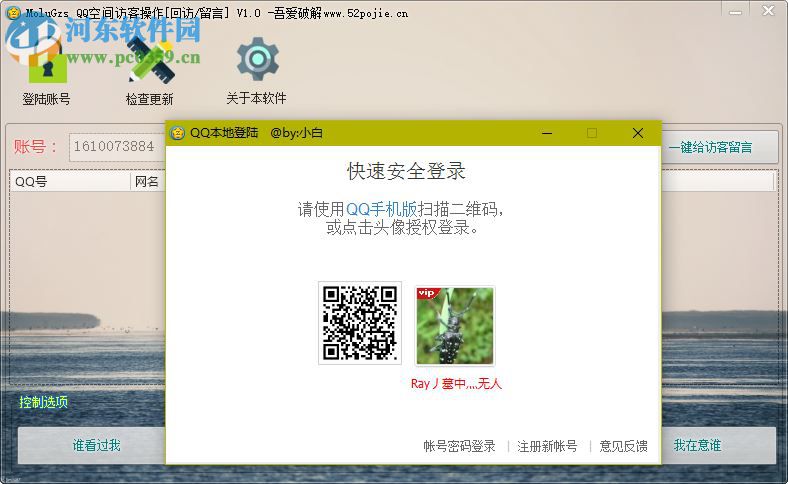Click the 控制选项 group label
This screenshot has height=484, width=788.
(x=44, y=402)
